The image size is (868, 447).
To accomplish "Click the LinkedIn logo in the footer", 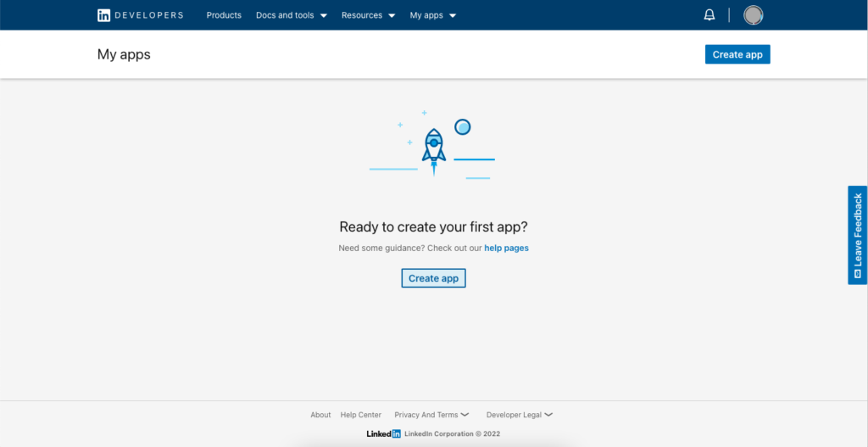I will (x=383, y=433).
